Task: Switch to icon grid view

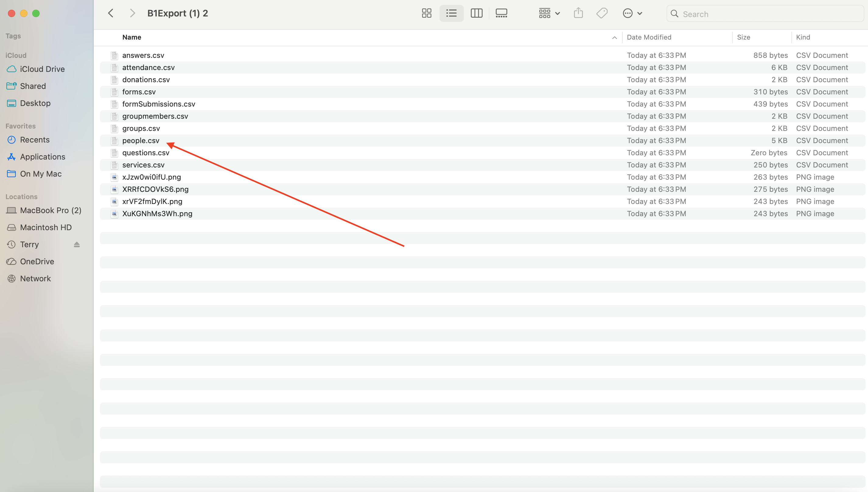Action: coord(427,13)
